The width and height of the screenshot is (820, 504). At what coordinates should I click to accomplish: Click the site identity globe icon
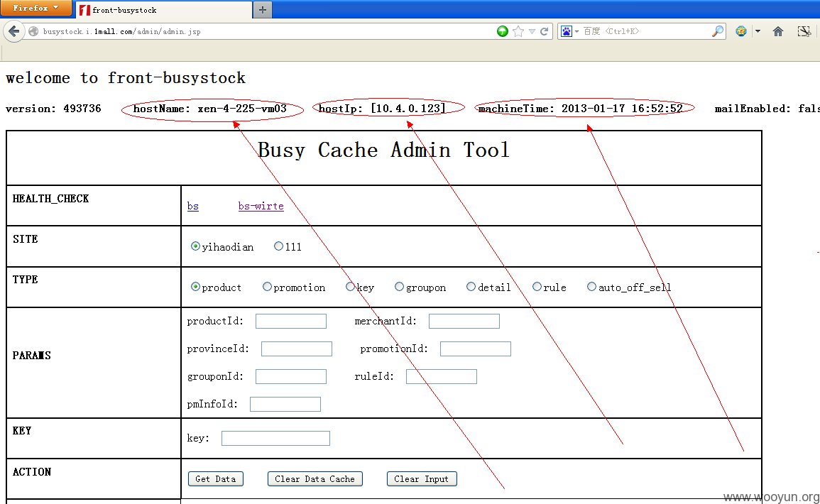33,31
